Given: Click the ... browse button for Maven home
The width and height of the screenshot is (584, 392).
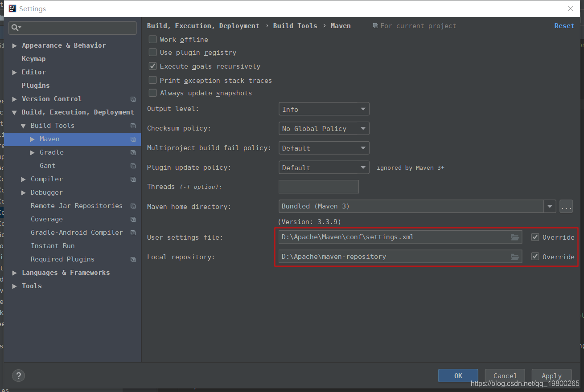Looking at the screenshot, I should (x=566, y=206).
